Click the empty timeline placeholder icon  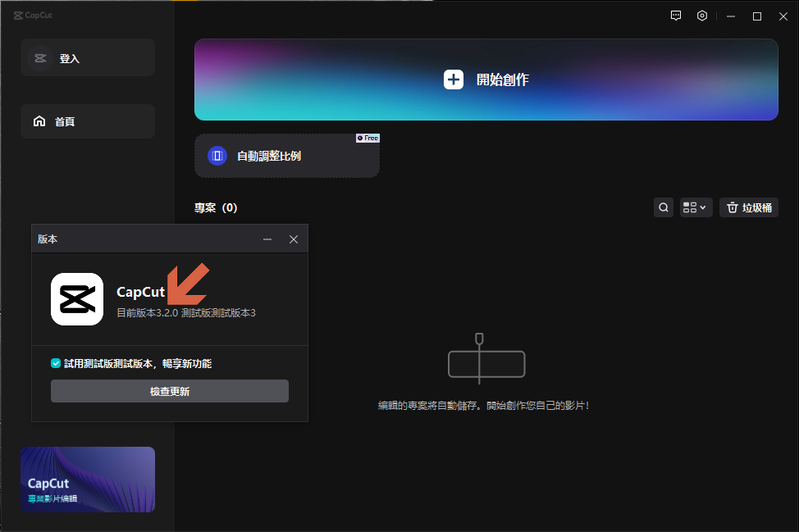tap(486, 358)
